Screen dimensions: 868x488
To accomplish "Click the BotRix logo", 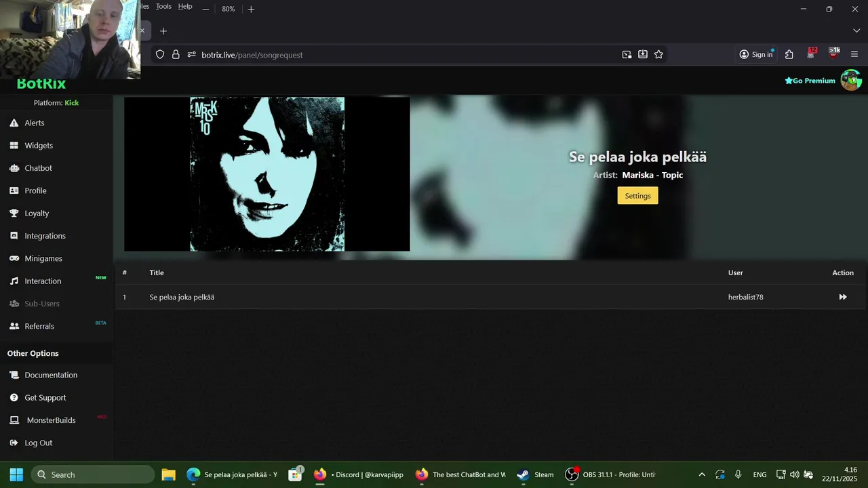I will coord(41,84).
